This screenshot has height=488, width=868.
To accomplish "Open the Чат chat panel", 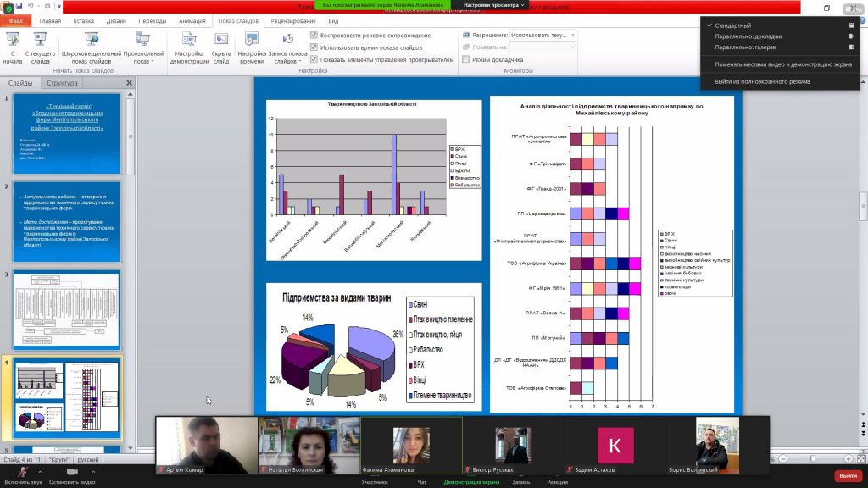I will (422, 482).
